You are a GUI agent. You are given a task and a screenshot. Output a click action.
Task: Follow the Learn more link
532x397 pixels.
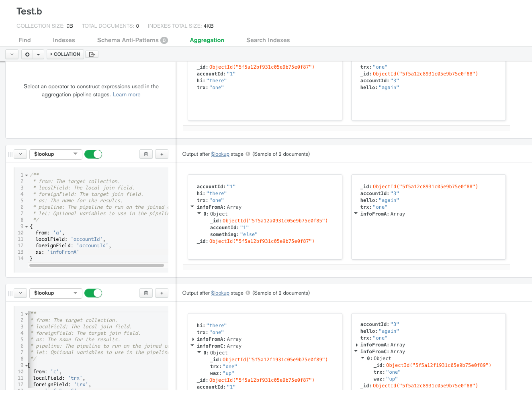tap(127, 95)
